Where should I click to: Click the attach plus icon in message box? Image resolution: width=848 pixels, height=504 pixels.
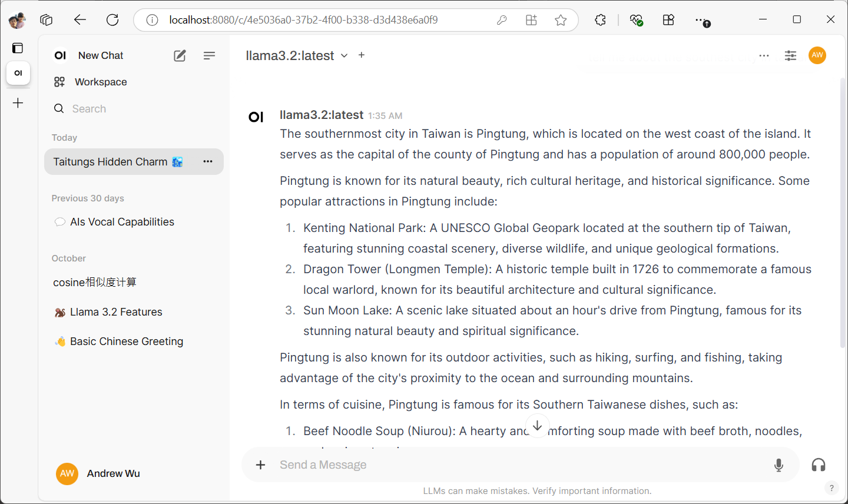[x=260, y=465]
